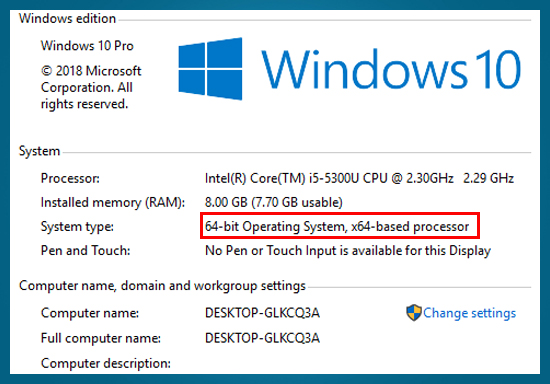Select the Windows 10 Pro edition text
The height and width of the screenshot is (384, 550).
pos(87,46)
